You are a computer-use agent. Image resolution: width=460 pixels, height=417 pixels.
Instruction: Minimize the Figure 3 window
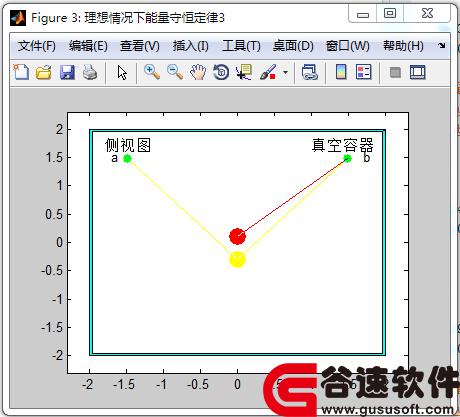[363, 14]
